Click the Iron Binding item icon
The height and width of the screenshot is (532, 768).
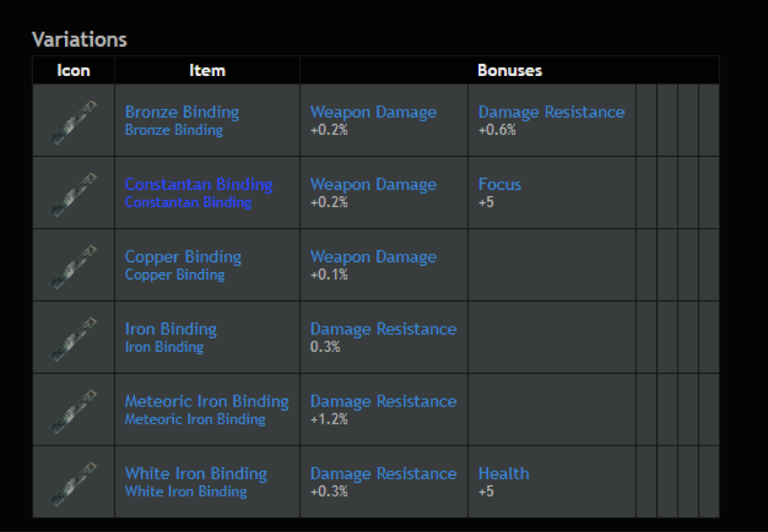[x=73, y=339]
